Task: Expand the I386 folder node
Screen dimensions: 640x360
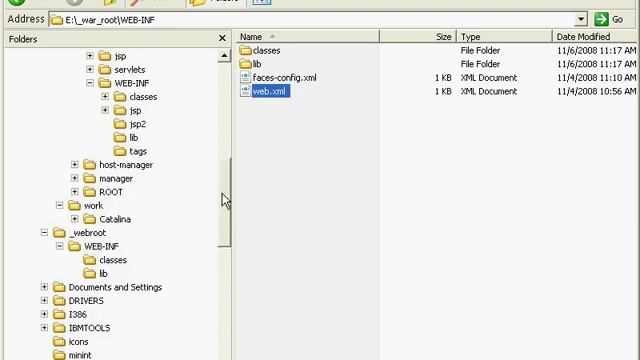Action: 44,314
